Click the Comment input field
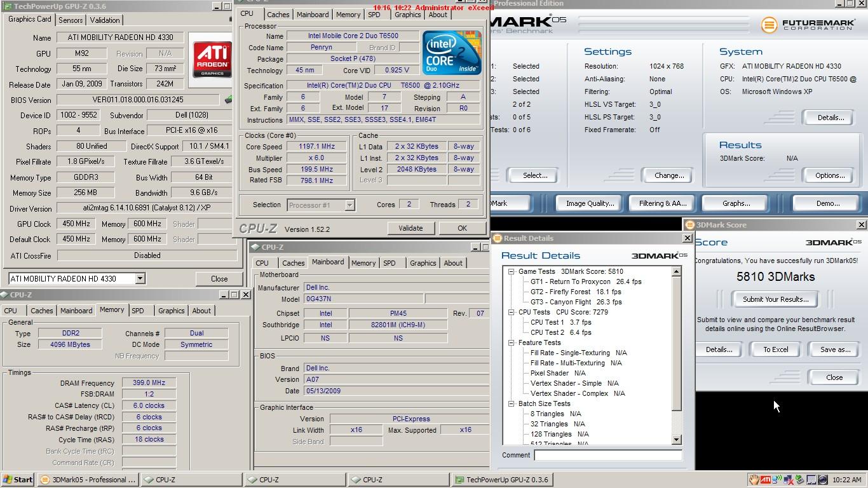Screen dimensions: 868x488 pos(608,455)
